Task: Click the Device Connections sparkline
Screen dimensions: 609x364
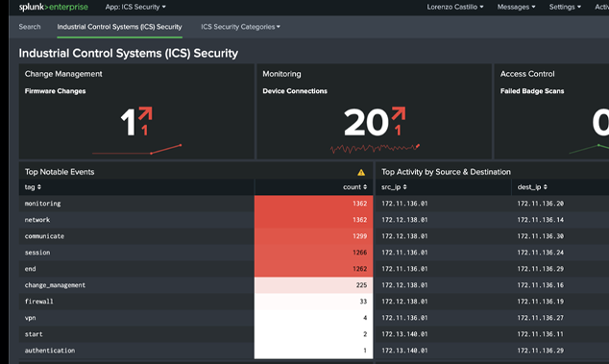Action: (x=376, y=148)
